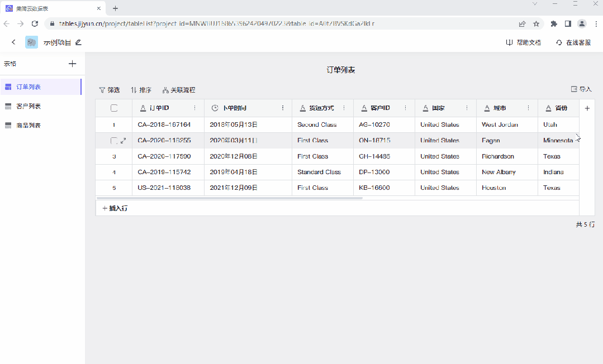The height and width of the screenshot is (364, 603).
Task: Click cell CA-2020-117590
Action: pos(168,156)
